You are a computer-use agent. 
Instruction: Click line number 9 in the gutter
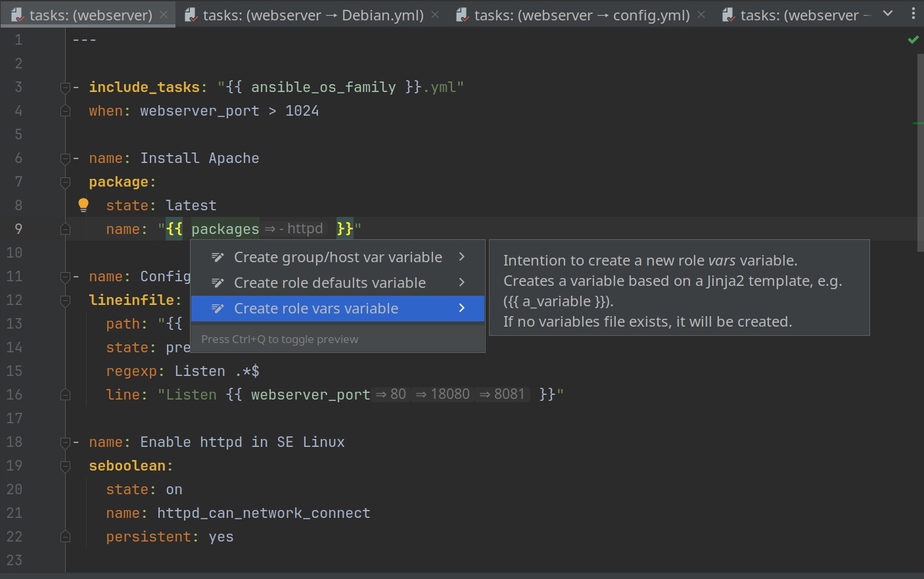[18, 229]
